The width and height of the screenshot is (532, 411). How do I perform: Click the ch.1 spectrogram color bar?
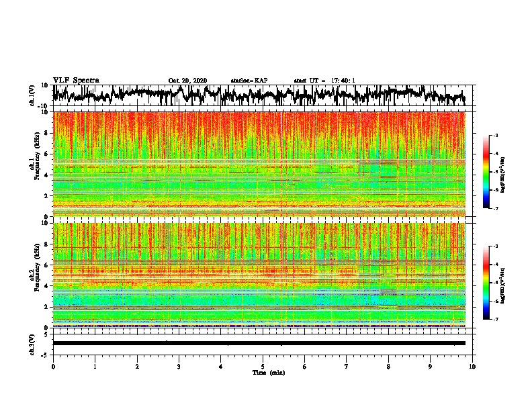(x=486, y=172)
